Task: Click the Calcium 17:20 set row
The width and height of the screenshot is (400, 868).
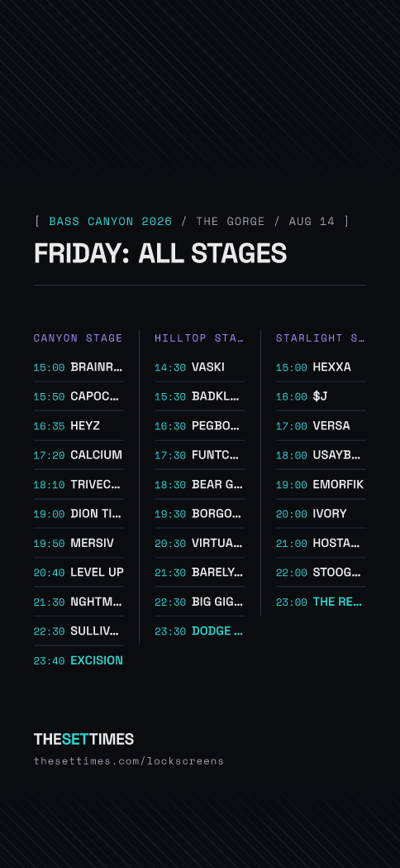Action: (x=79, y=455)
